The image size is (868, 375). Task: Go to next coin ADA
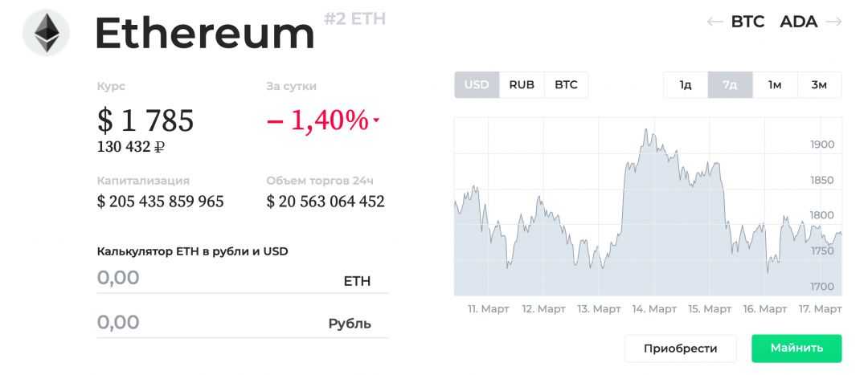tap(799, 22)
